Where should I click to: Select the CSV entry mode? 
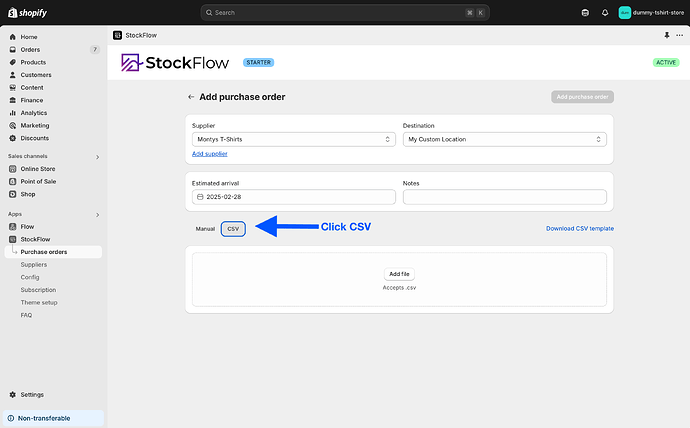[233, 229]
